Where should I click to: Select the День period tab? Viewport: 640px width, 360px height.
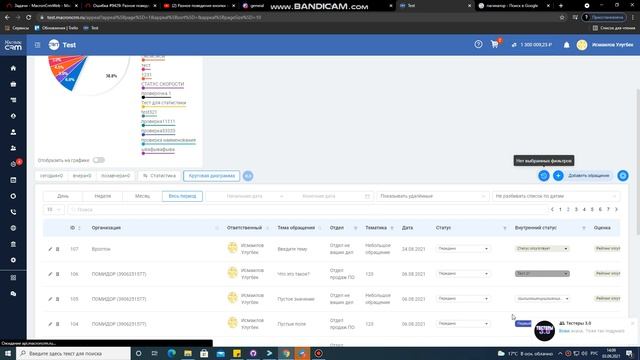[x=63, y=196]
